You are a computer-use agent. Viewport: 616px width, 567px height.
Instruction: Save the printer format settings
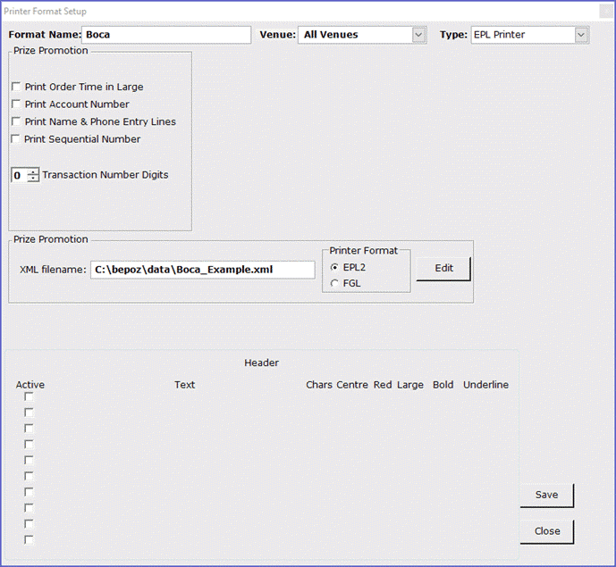pos(547,495)
